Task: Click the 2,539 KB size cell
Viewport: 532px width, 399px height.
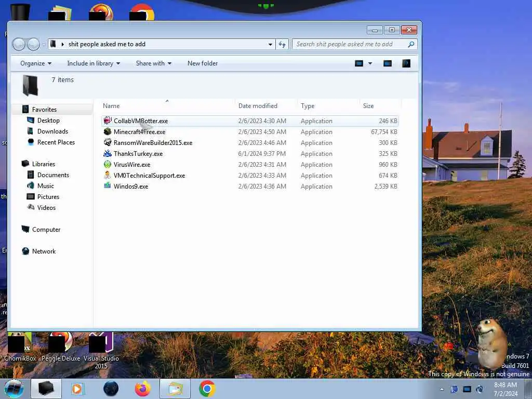Action: (x=386, y=187)
